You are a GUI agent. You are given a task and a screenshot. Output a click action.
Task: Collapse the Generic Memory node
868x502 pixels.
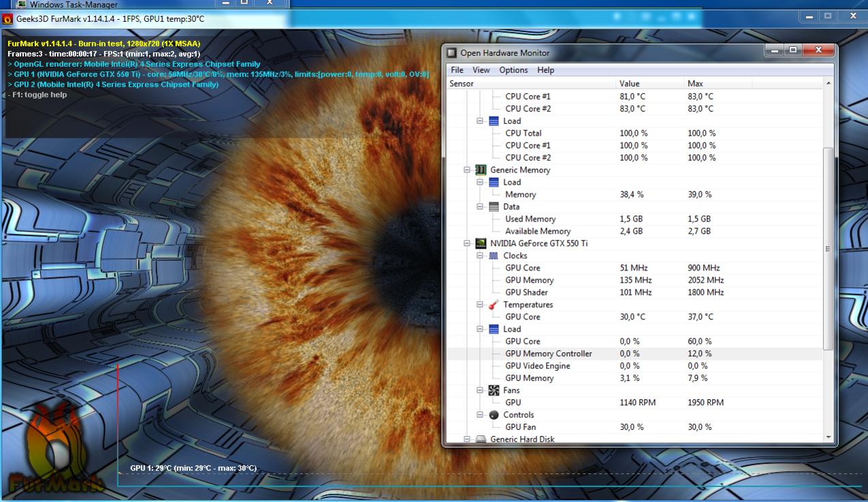pyautogui.click(x=467, y=170)
